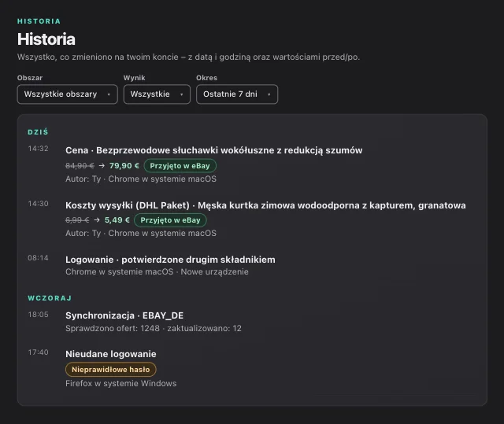Click author line under the DHL shipping entry
The height and width of the screenshot is (424, 504).
[x=141, y=233]
